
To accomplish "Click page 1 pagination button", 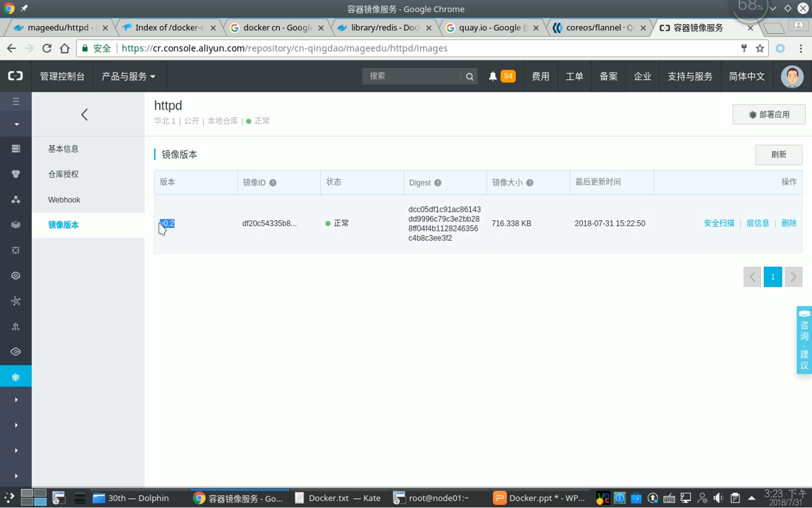I will click(773, 277).
